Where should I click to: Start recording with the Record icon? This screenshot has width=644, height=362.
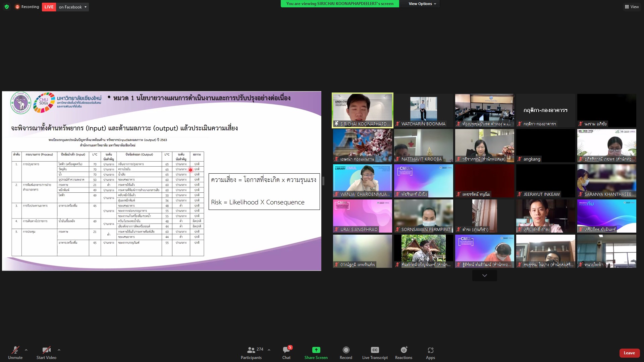click(x=346, y=350)
